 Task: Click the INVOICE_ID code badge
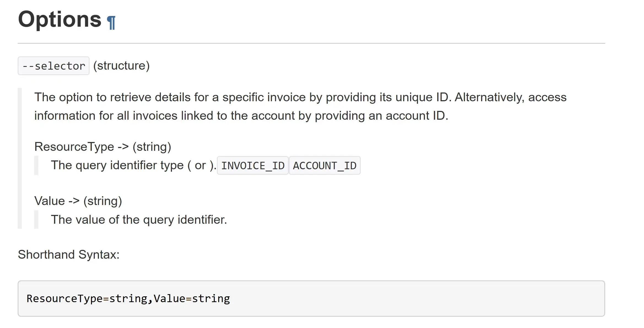(253, 166)
